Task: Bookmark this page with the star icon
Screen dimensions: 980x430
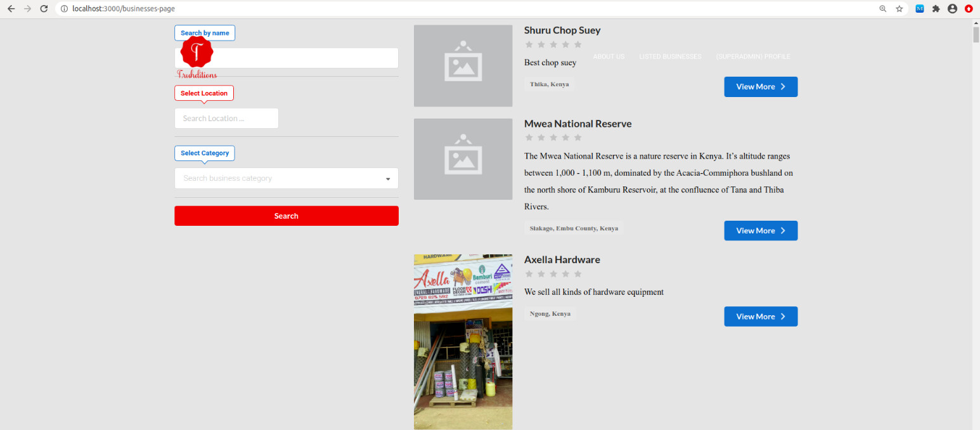Action: (899, 9)
